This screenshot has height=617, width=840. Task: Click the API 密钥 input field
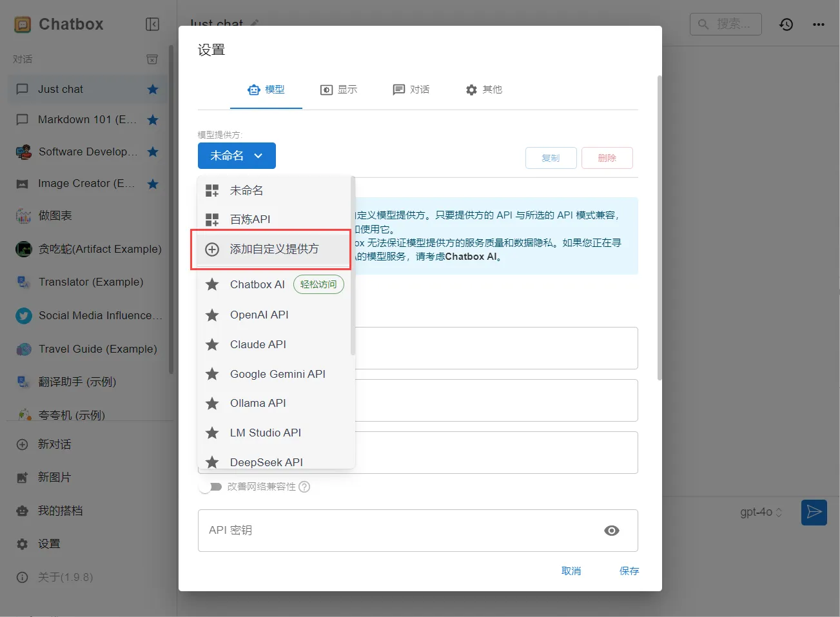click(x=418, y=531)
